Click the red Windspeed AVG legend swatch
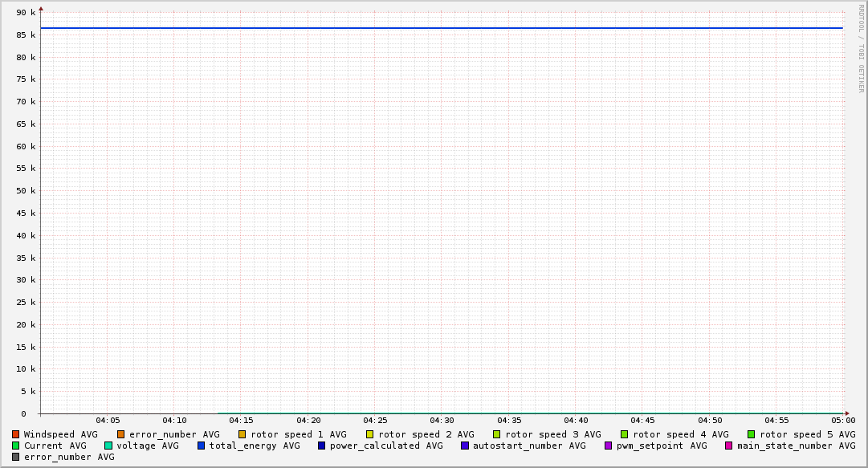The width and height of the screenshot is (868, 468). point(15,434)
